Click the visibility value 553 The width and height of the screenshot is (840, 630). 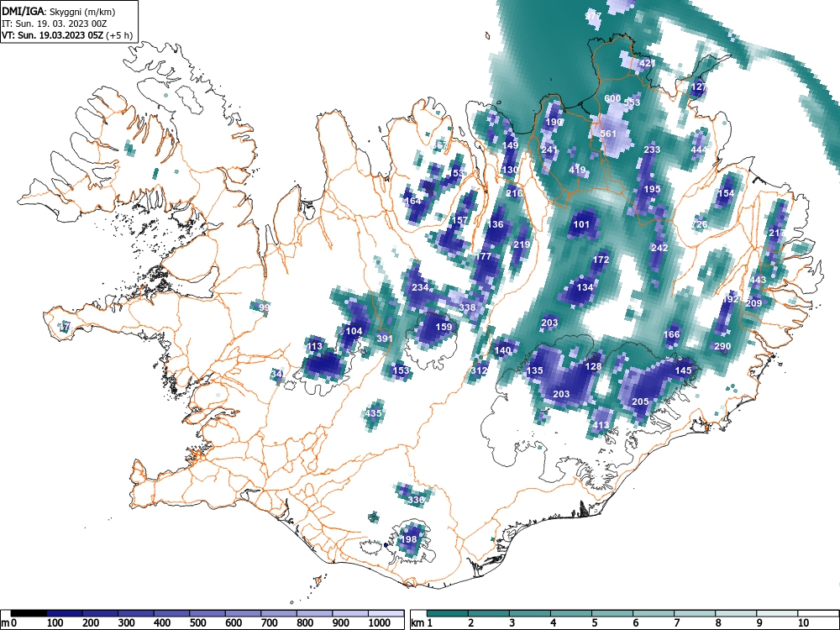click(633, 102)
